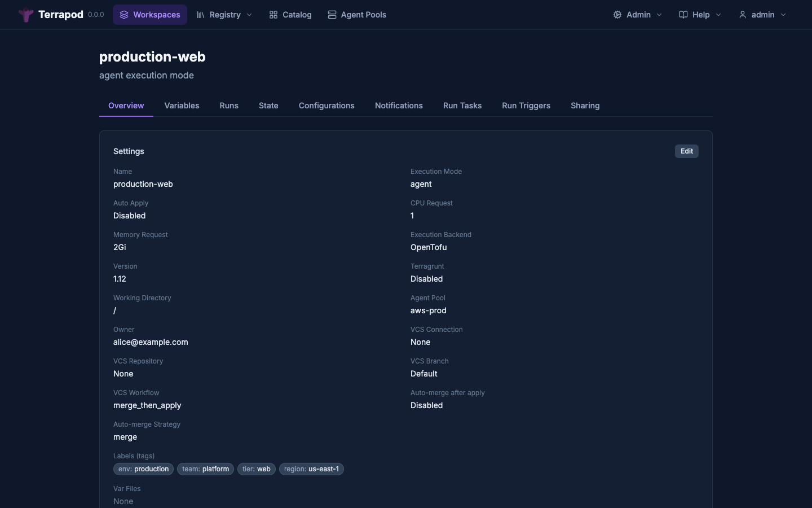Image resolution: width=812 pixels, height=508 pixels.
Task: Click the Auto-merge Strategy merge value
Action: [125, 437]
